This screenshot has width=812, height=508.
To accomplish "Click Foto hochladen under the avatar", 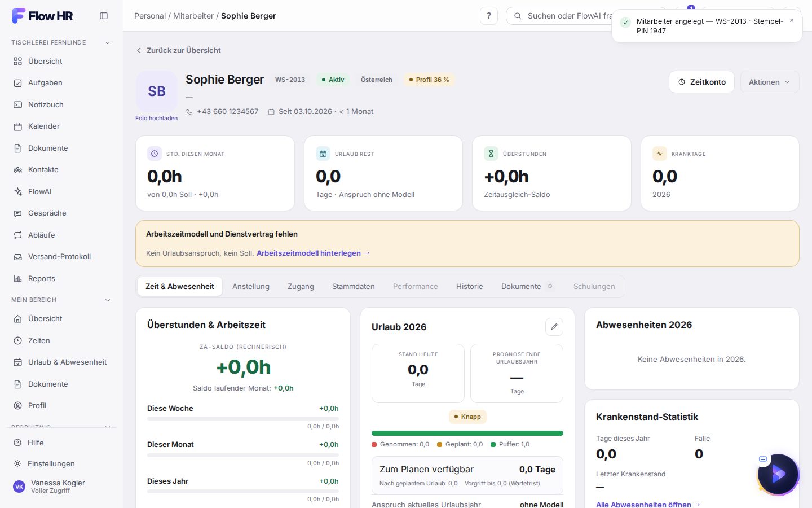I will (156, 118).
